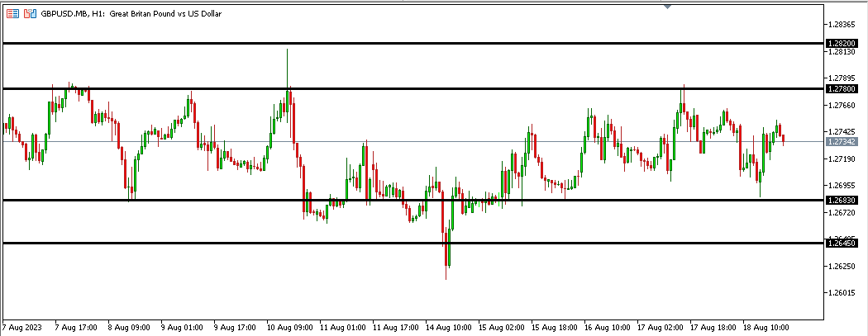Click the 1.27425 price scale value
The height and width of the screenshot is (336, 868).
pos(842,131)
